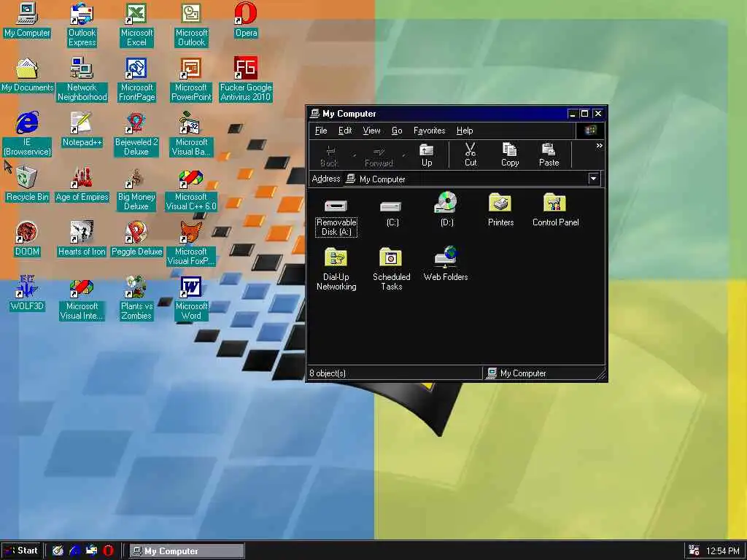Open the Help menu
This screenshot has height=560, width=747.
pyautogui.click(x=465, y=131)
